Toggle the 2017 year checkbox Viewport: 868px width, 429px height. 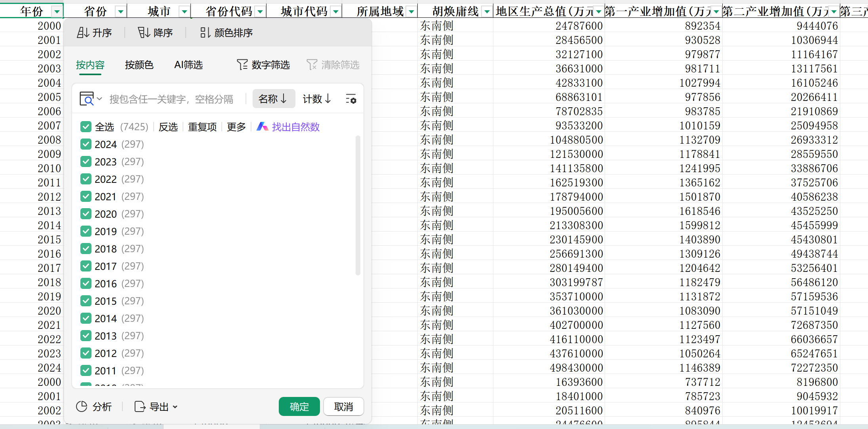click(x=86, y=266)
